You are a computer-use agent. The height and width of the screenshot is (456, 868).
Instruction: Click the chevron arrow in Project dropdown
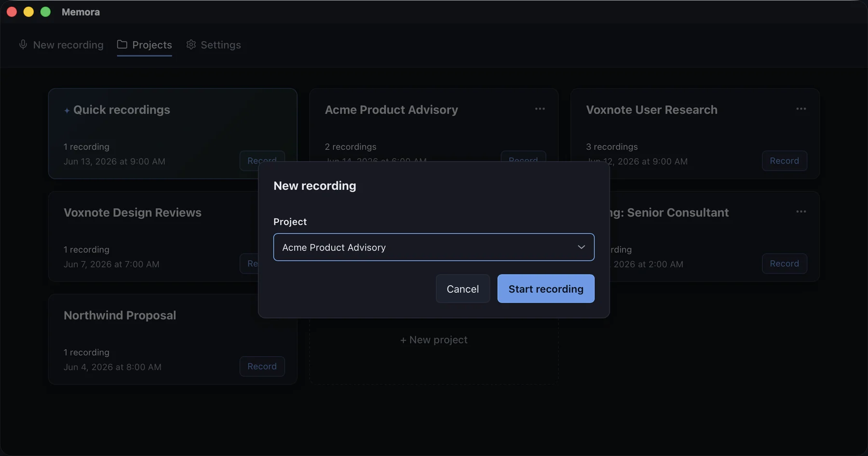[x=581, y=247]
